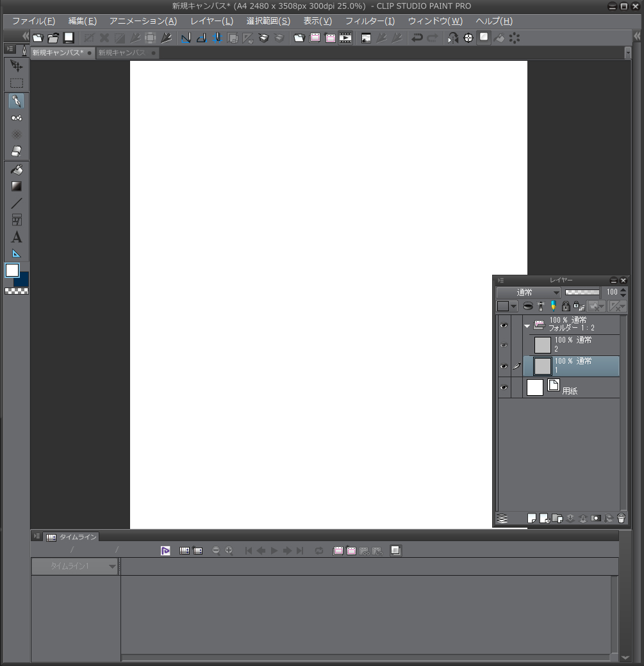Select the Frame border tool
This screenshot has width=644, height=666.
17,220
